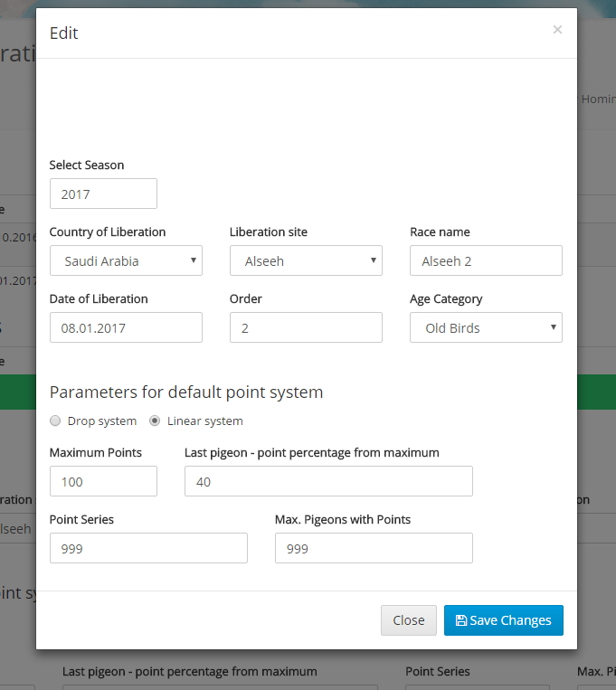Focus the Order input field
Image resolution: width=616 pixels, height=690 pixels.
[306, 327]
